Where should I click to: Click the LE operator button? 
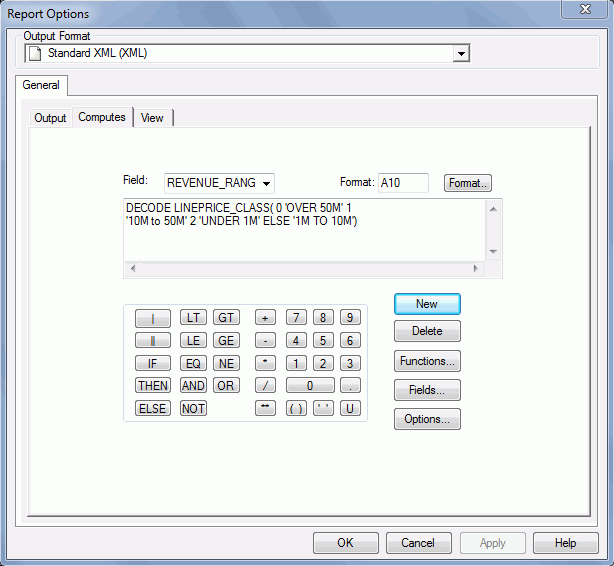coord(193,340)
